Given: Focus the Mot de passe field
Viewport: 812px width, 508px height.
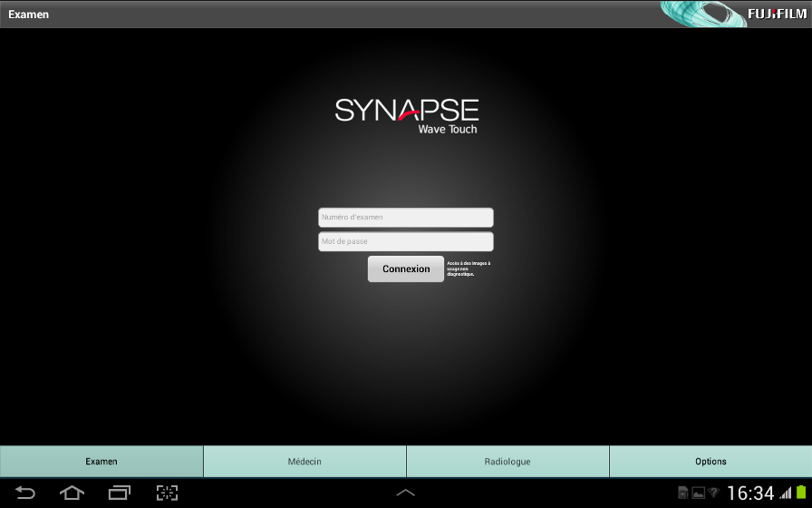Looking at the screenshot, I should coord(406,241).
